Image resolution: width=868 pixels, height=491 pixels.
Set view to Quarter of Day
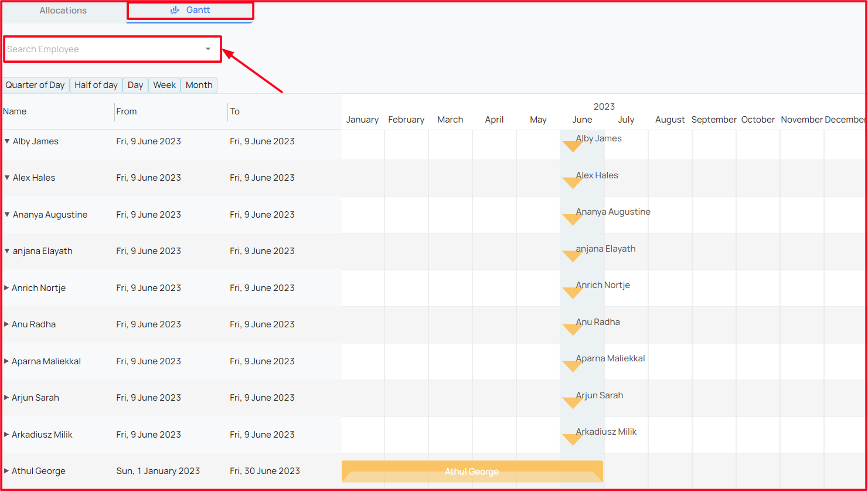(35, 85)
